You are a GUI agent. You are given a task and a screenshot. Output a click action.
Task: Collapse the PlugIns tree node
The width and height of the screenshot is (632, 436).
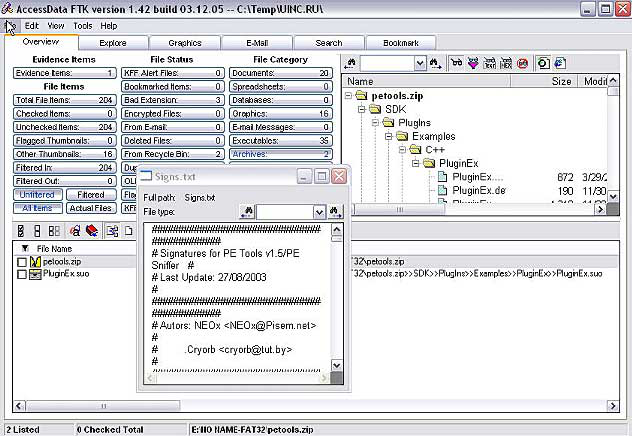click(x=375, y=122)
